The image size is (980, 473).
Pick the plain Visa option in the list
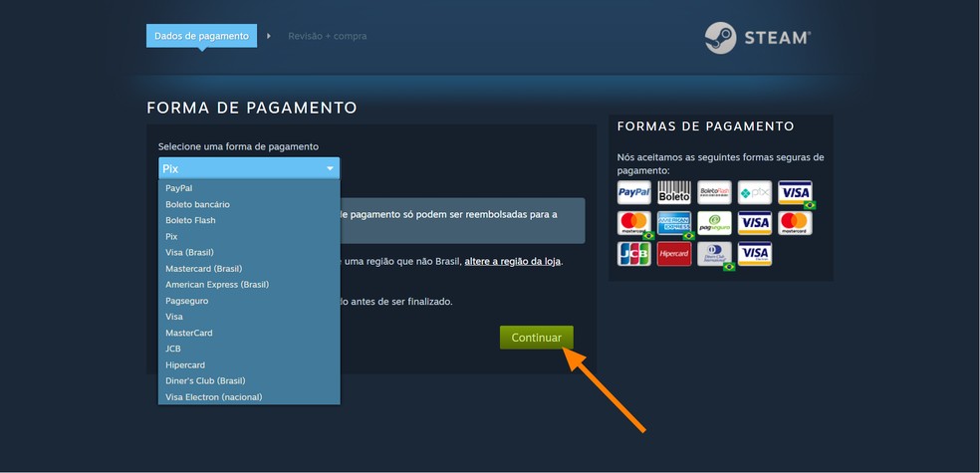[x=249, y=317]
